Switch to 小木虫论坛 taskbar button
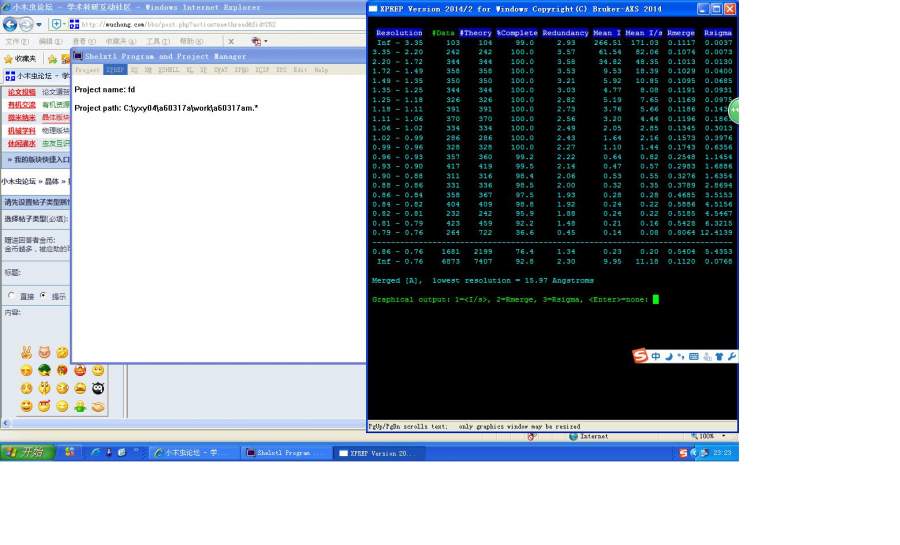This screenshot has height=545, width=900. pos(193,453)
